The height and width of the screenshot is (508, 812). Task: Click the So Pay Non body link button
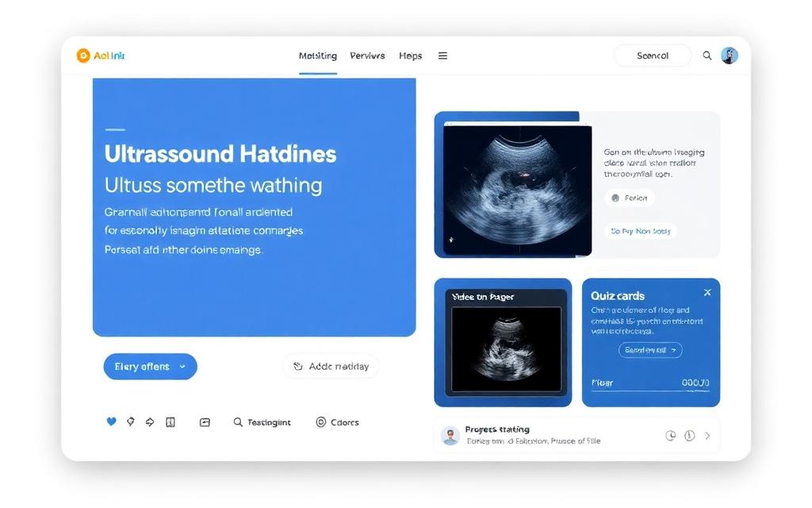(641, 231)
